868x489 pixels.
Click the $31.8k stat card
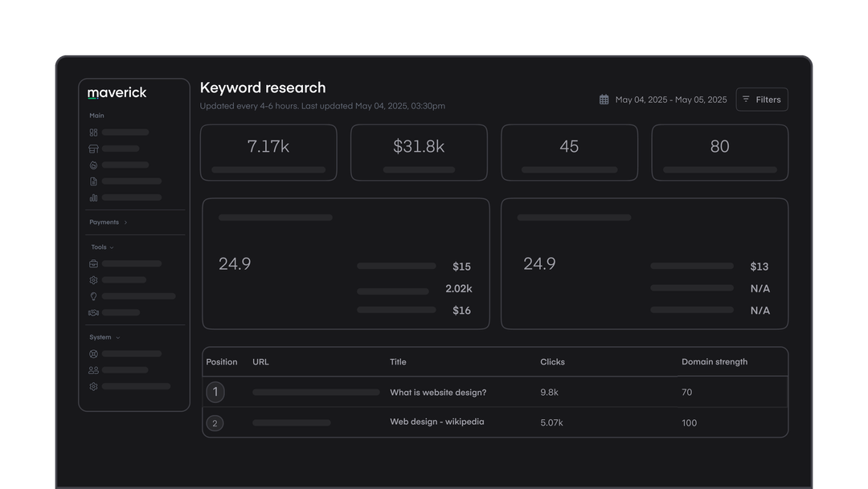click(419, 153)
